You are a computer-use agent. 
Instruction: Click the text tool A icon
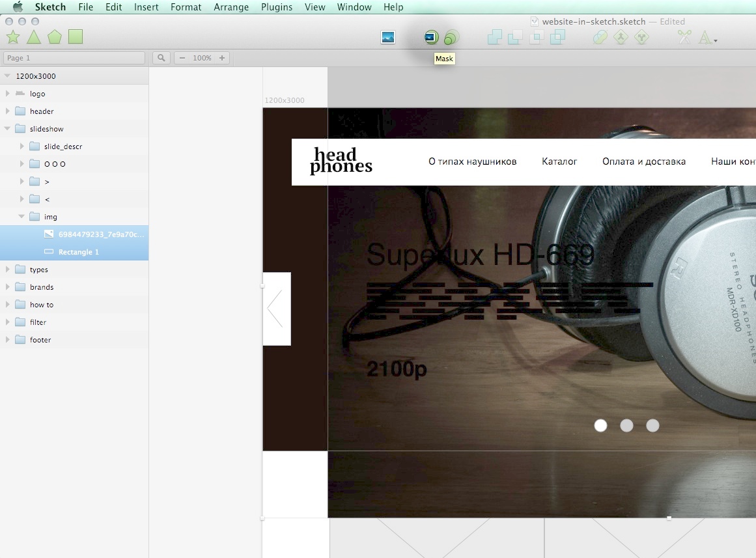705,37
